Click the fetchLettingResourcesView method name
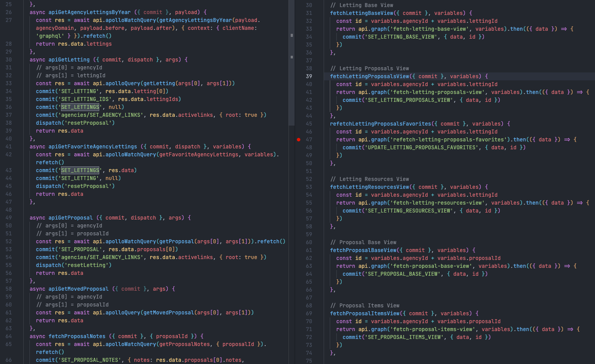595x364 pixels. [370, 187]
